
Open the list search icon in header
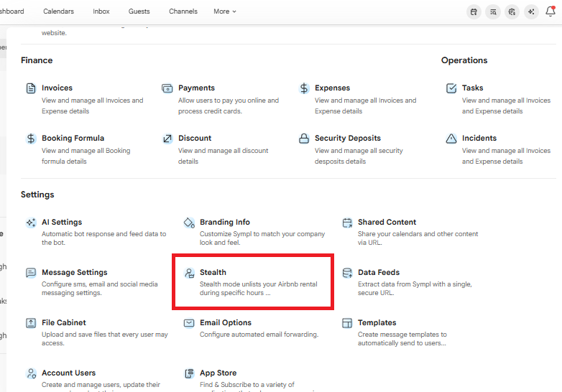click(493, 11)
